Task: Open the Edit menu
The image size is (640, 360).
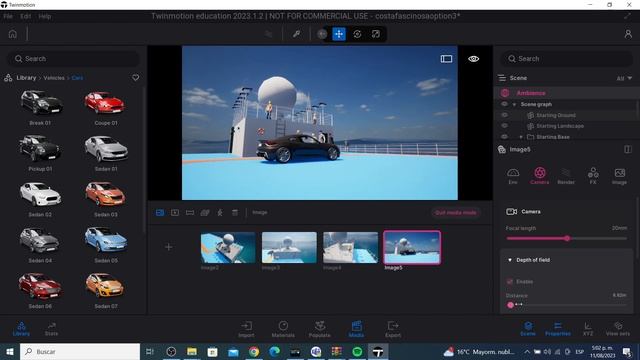Action: pos(25,16)
